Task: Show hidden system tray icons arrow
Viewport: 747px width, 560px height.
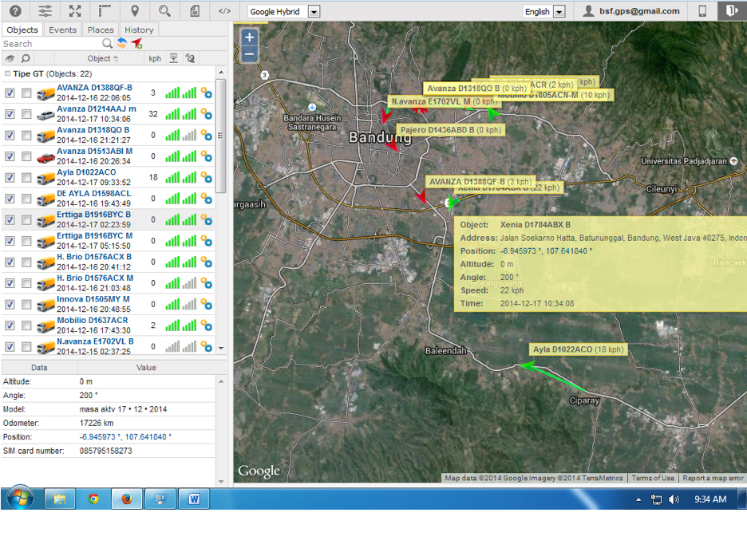Action: 638,499
